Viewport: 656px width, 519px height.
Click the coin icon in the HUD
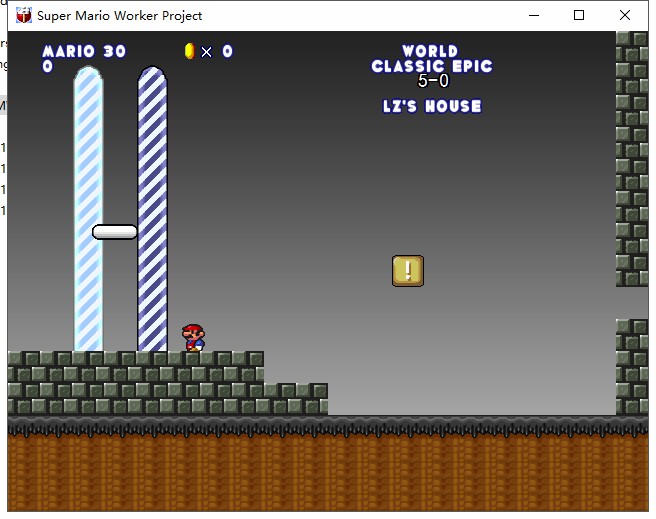coord(190,51)
